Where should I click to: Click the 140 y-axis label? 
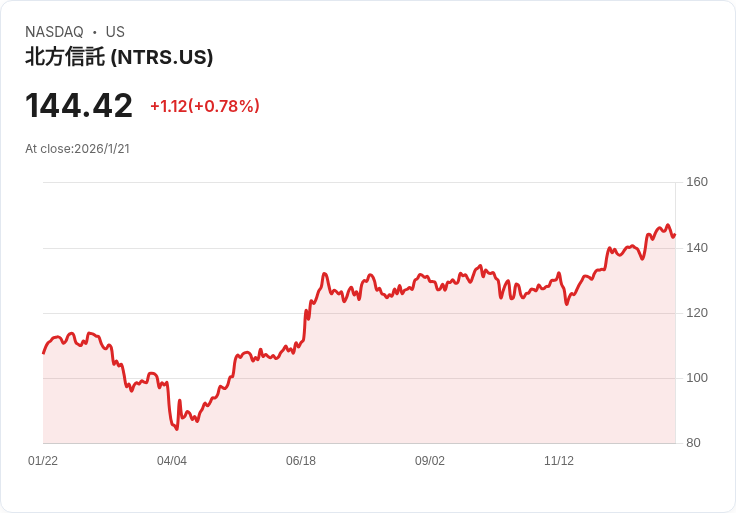pyautogui.click(x=697, y=248)
